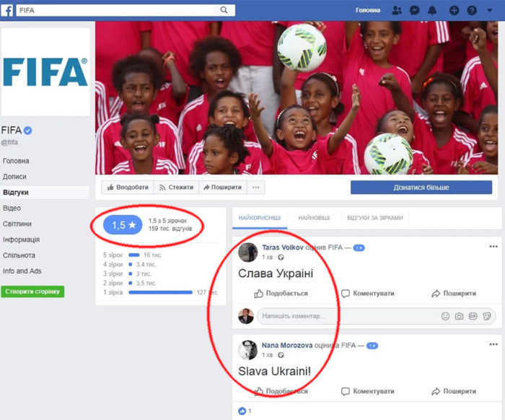Click the Дізнатися більше button

tap(421, 188)
